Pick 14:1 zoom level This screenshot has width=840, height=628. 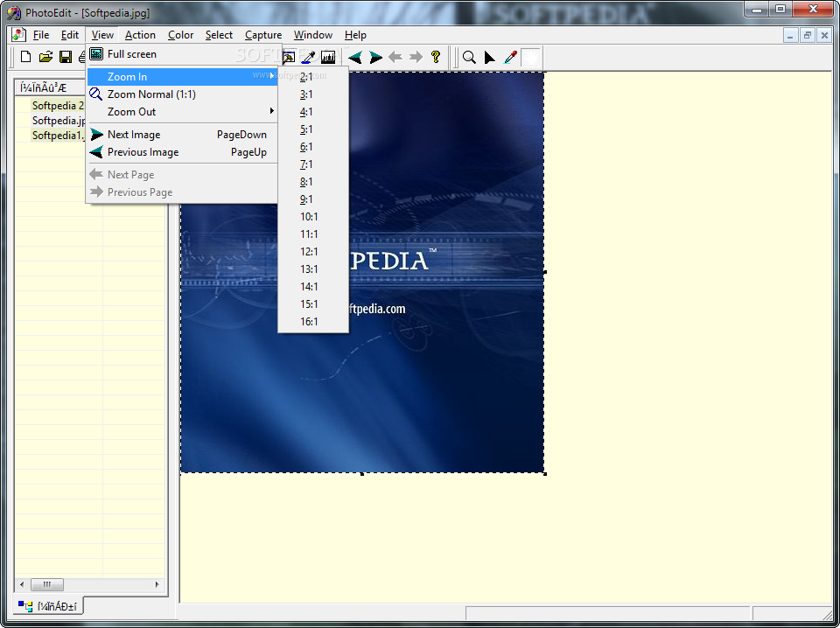pyautogui.click(x=313, y=286)
